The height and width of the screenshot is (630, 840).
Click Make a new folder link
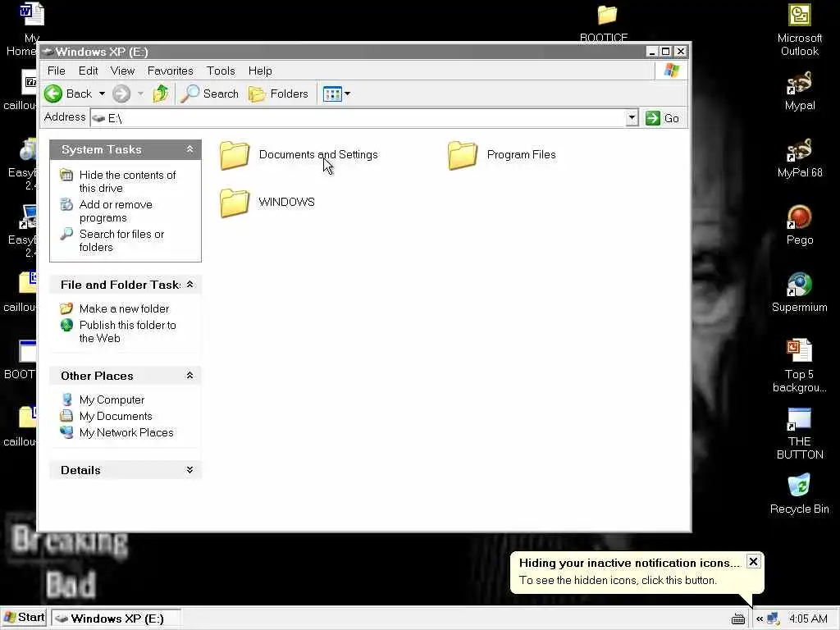(124, 308)
